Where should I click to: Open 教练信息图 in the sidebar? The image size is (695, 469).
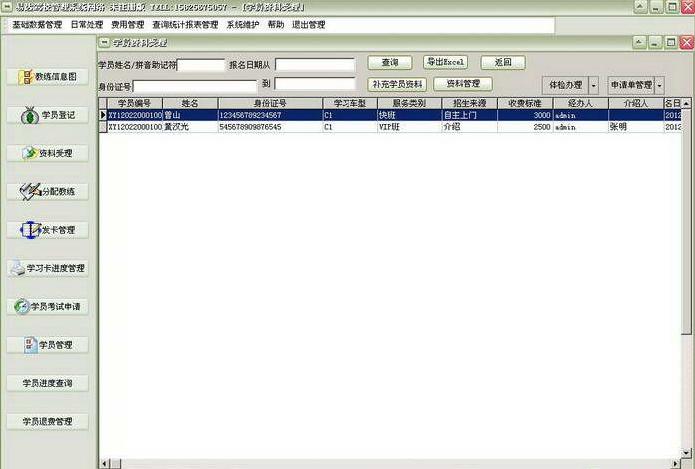coord(48,76)
